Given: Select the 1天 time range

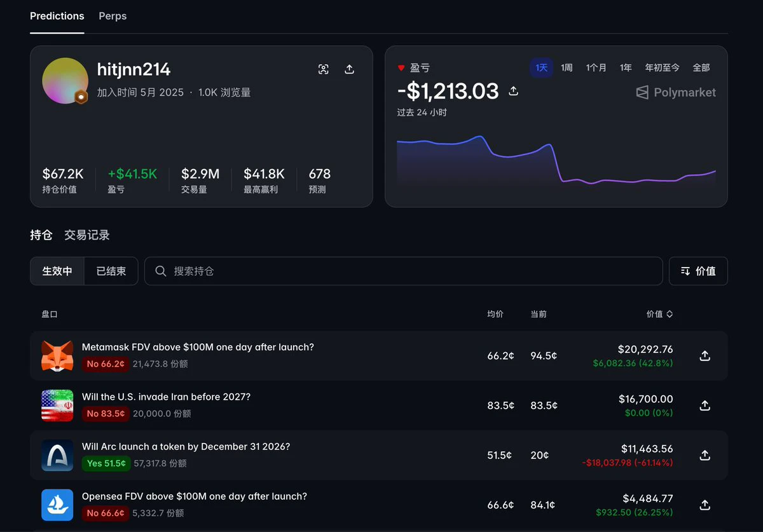Looking at the screenshot, I should 542,67.
